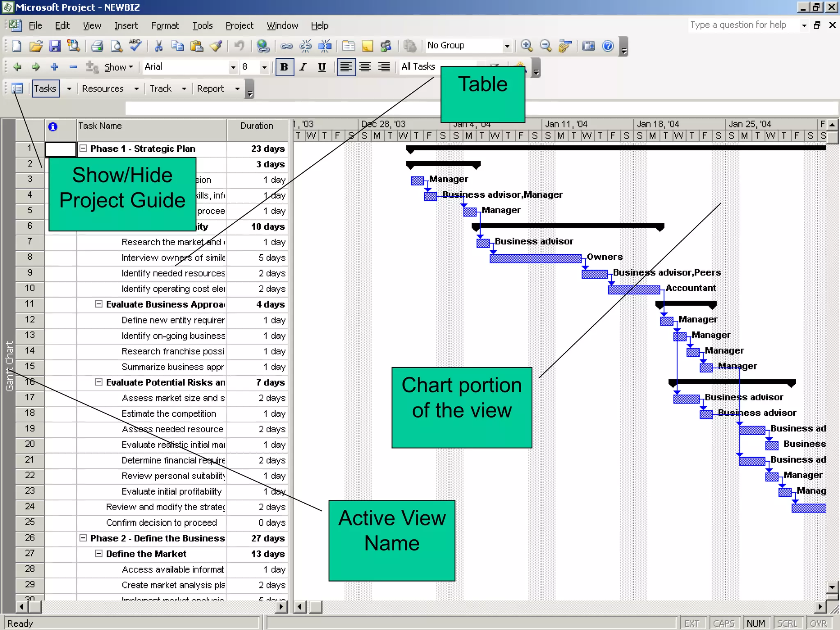
Task: Enable center text alignment
Action: [365, 67]
